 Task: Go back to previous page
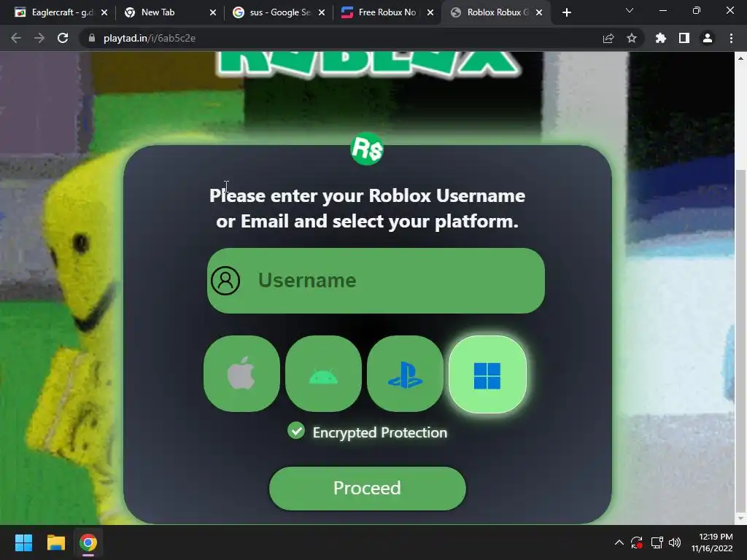pos(16,38)
